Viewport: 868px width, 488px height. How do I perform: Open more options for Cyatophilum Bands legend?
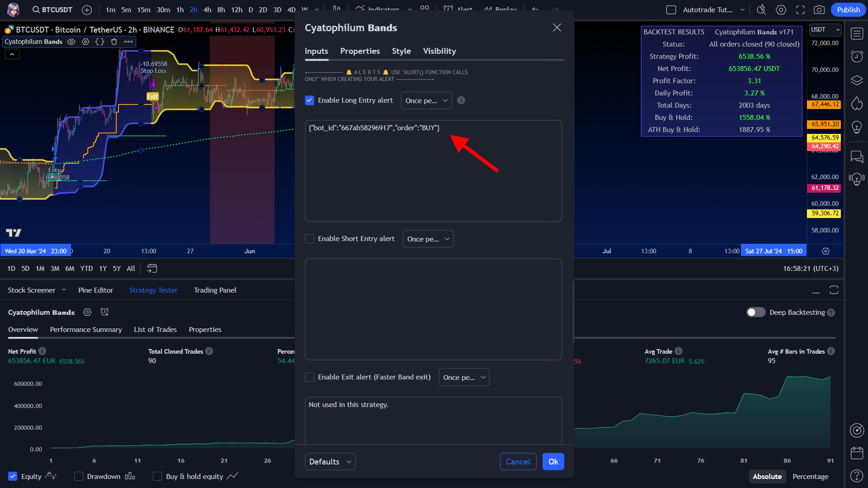[128, 42]
